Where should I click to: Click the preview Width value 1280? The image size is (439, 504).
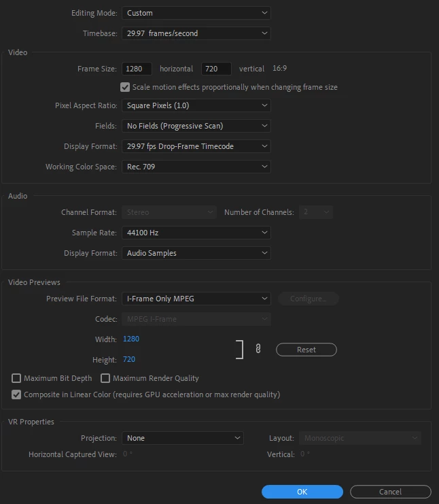(x=131, y=339)
